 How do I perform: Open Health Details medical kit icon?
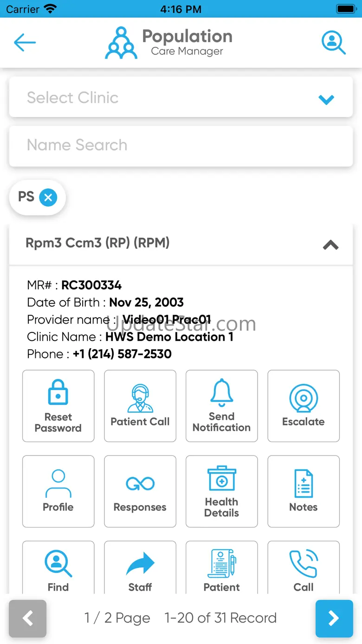point(222,479)
